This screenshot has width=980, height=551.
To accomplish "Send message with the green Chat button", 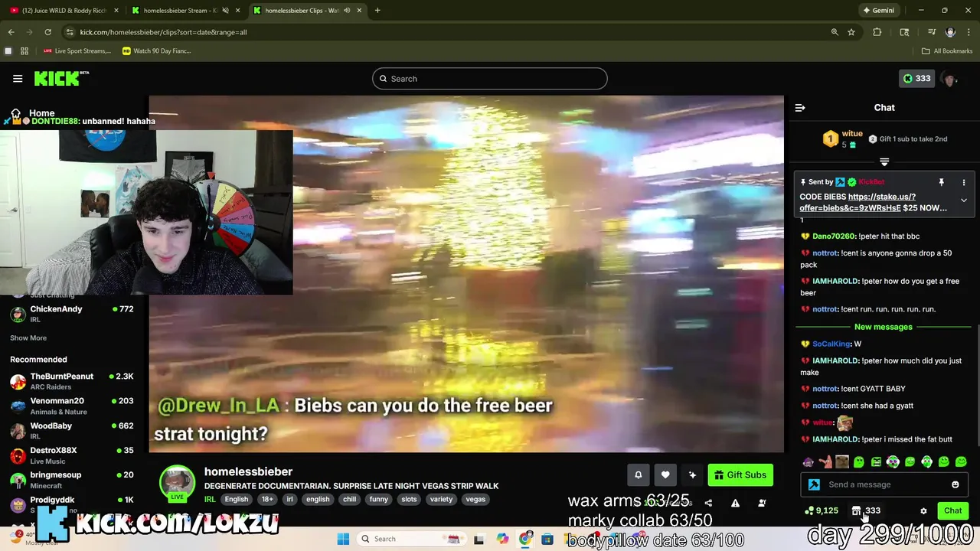I will click(952, 510).
